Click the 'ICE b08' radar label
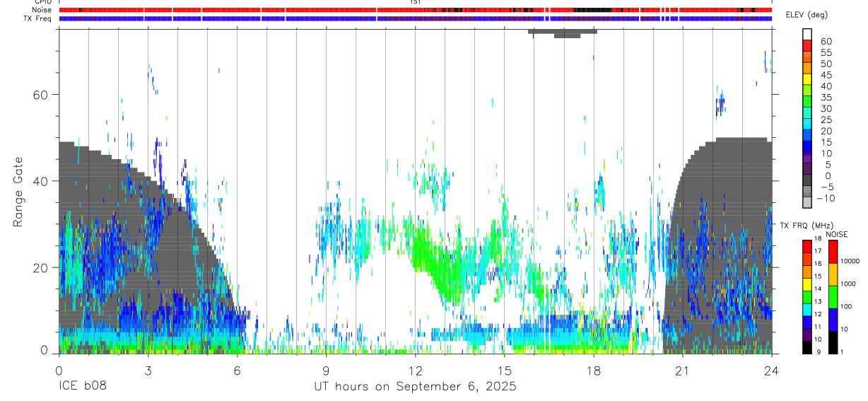The image size is (868, 401). click(83, 387)
